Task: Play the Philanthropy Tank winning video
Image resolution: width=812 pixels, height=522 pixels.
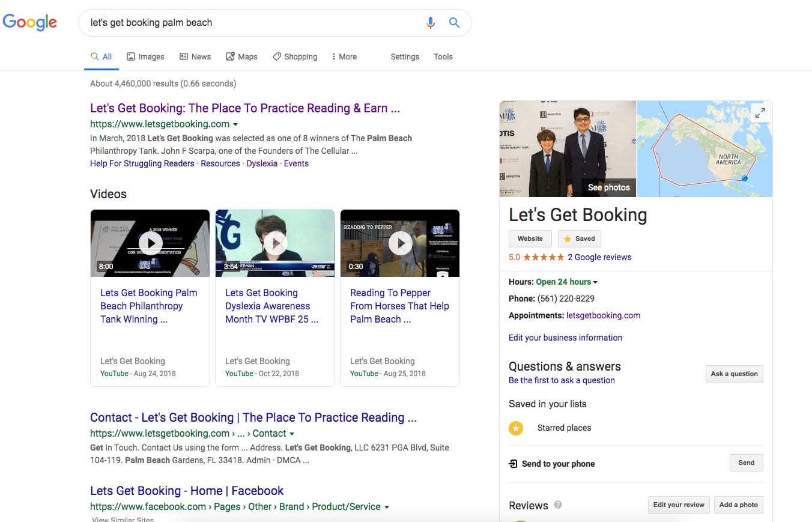Action: pos(150,243)
